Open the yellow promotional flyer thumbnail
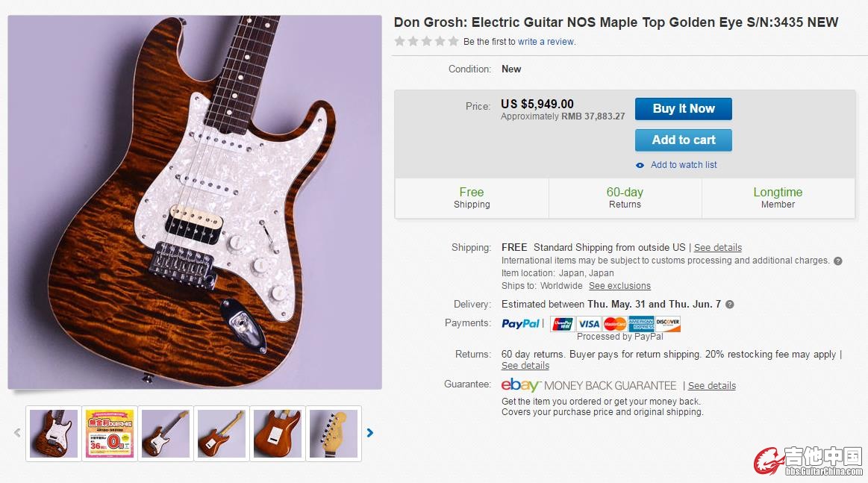The height and width of the screenshot is (483, 868). [x=110, y=434]
